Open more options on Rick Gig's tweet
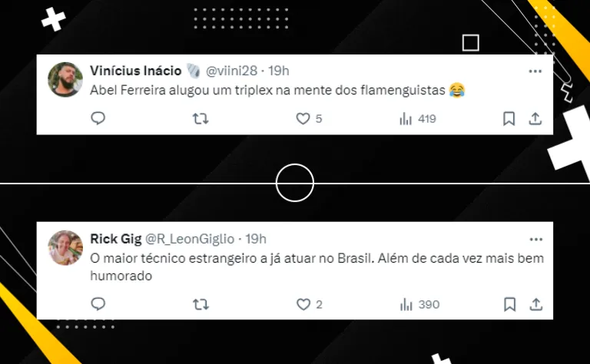590x364 pixels. pyautogui.click(x=535, y=239)
